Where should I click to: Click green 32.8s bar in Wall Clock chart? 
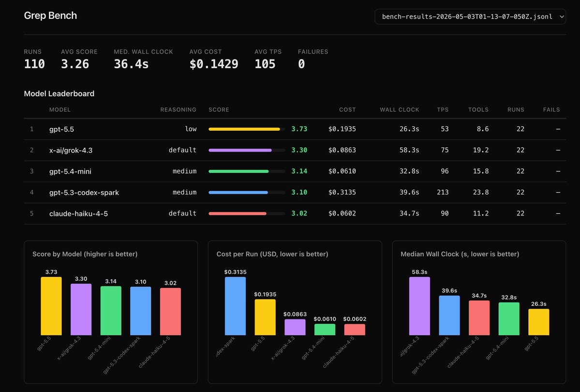coord(509,319)
